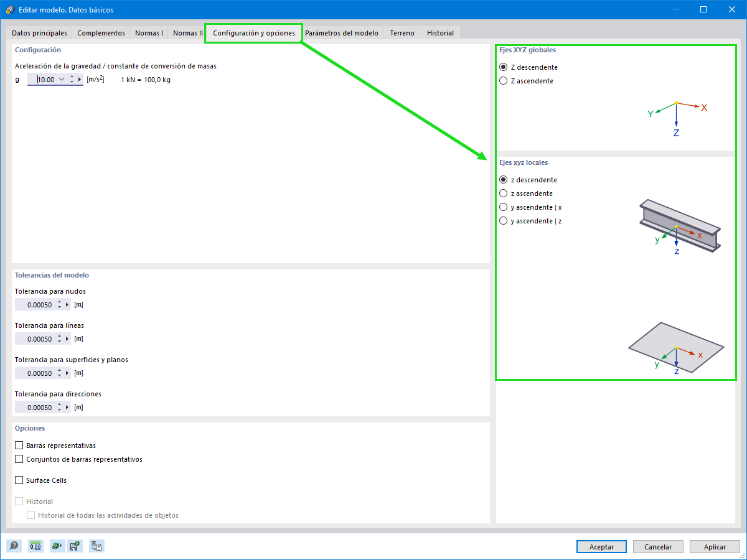The image size is (747, 560).
Task: Enable Barras representativas checkbox
Action: point(19,446)
